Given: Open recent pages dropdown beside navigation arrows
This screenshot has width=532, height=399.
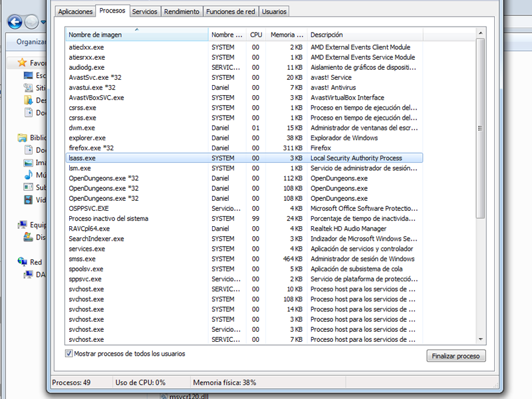Looking at the screenshot, I should (x=44, y=23).
